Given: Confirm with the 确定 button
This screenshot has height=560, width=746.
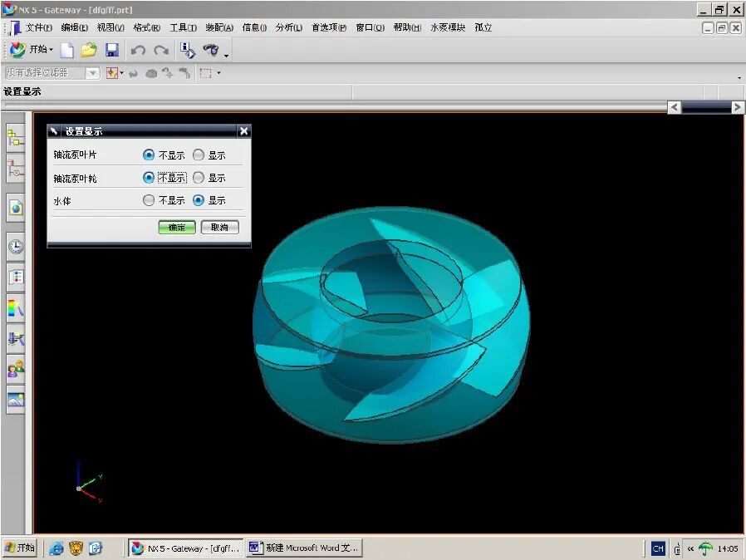Looking at the screenshot, I should pos(177,228).
